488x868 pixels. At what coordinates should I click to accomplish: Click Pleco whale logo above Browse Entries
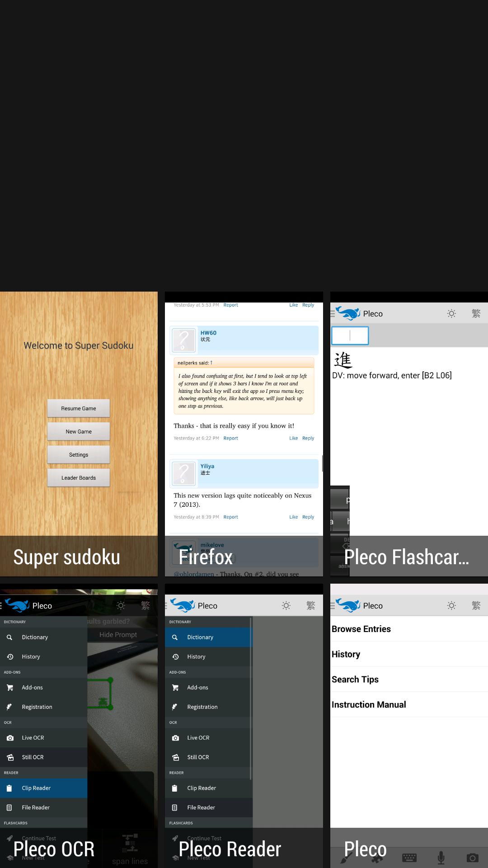pyautogui.click(x=348, y=605)
